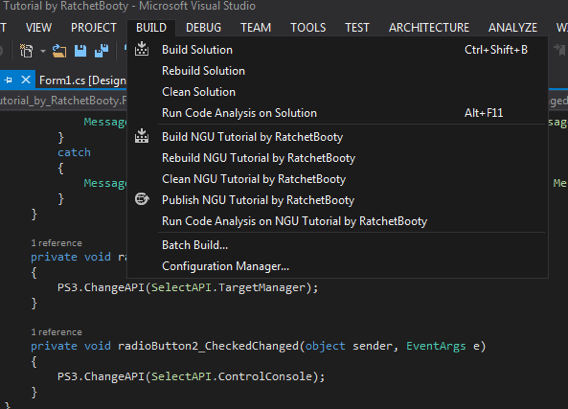The height and width of the screenshot is (409, 568).
Task: Click the Build NGU Tutorial project icon
Action: pyautogui.click(x=142, y=136)
